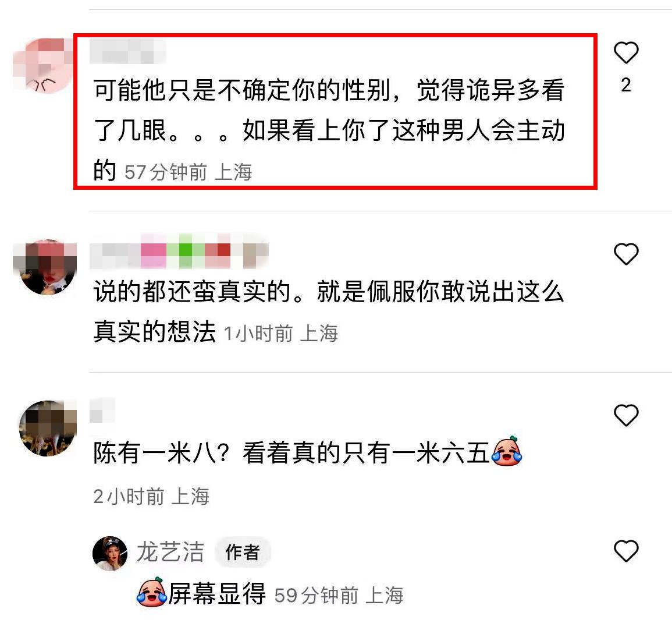Screen dimensions: 672x623
Task: Tap the blurred username of the first commenter
Action: 128,51
